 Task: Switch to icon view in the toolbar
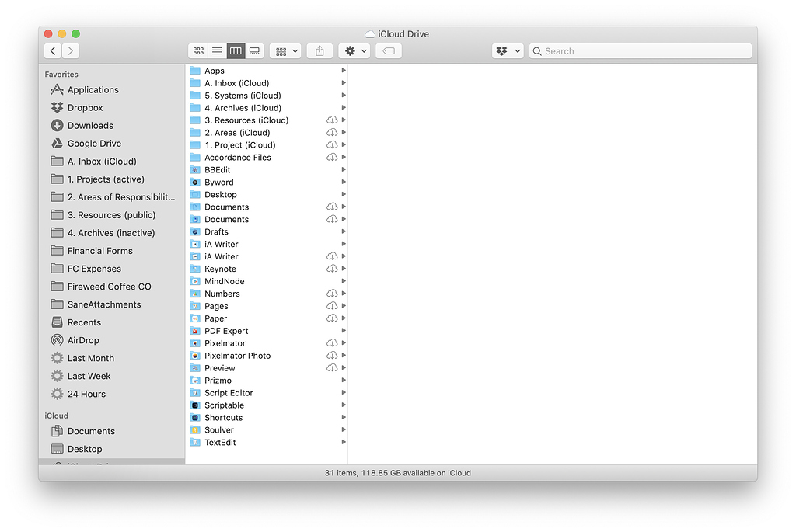tap(198, 50)
